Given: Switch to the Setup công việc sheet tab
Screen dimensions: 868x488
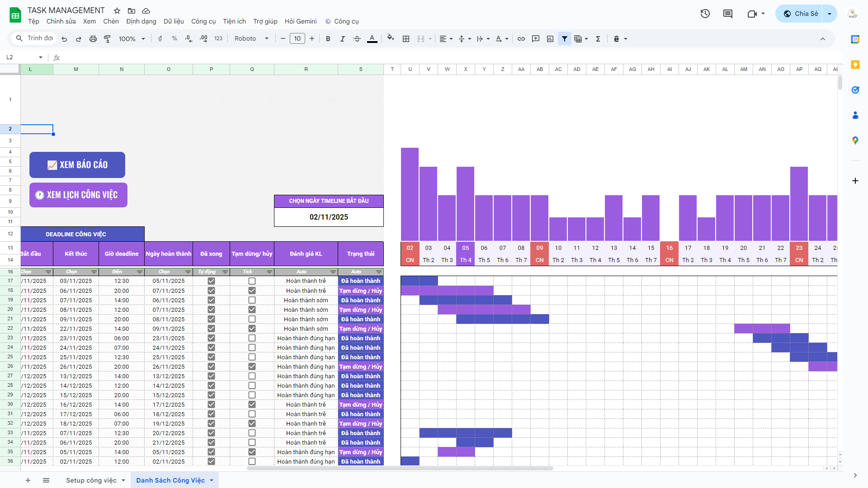Looking at the screenshot, I should click(91, 480).
